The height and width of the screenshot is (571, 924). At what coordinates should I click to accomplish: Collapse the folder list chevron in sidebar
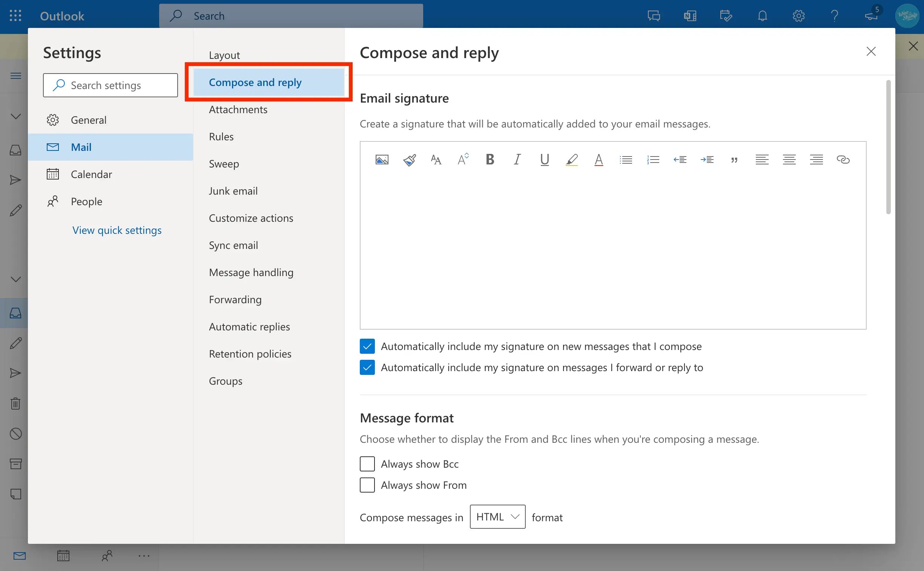[15, 116]
